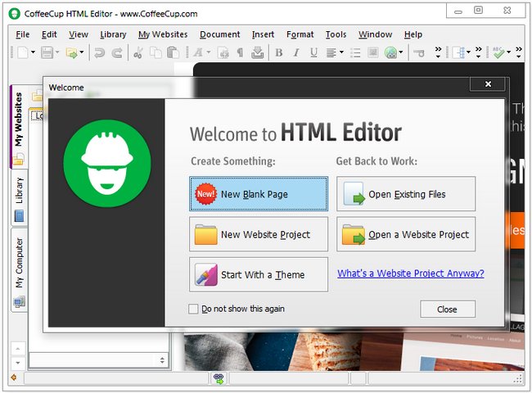532x393 pixels.
Task: Click the bulleted list icon
Action: tap(355, 52)
